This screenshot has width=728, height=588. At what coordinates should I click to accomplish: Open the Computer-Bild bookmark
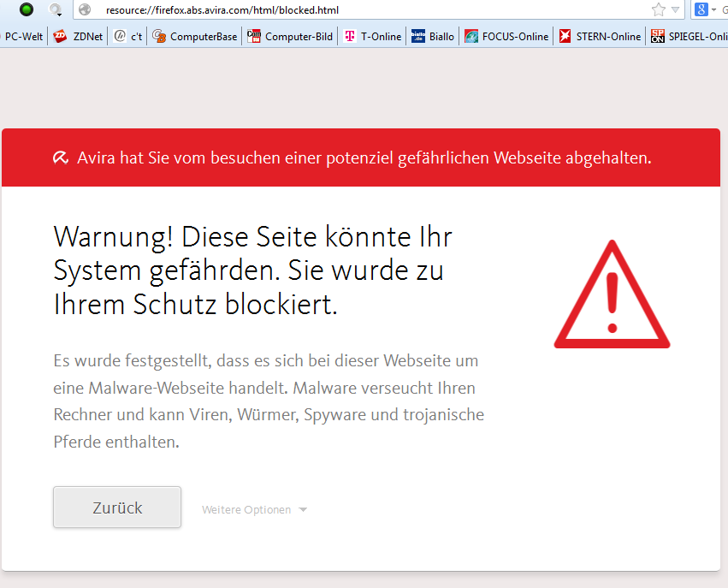[290, 36]
